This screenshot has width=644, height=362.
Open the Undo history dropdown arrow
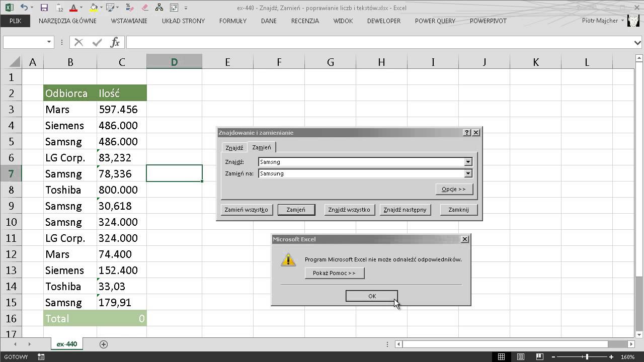point(31,8)
